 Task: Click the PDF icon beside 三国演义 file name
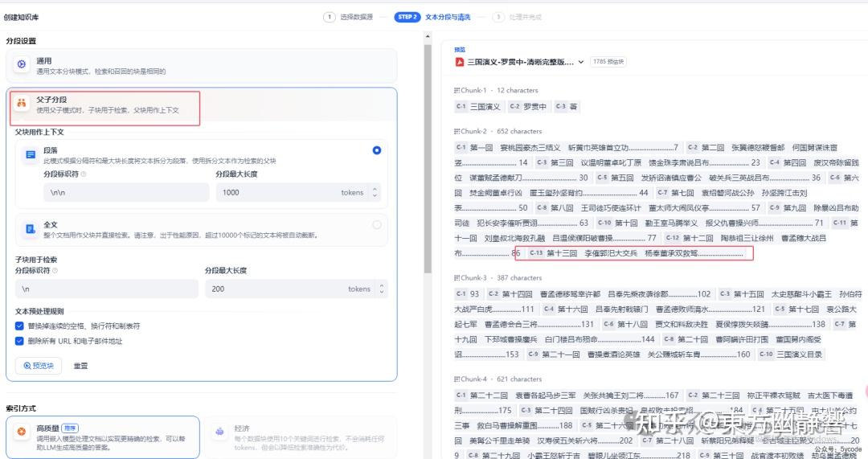click(x=460, y=62)
